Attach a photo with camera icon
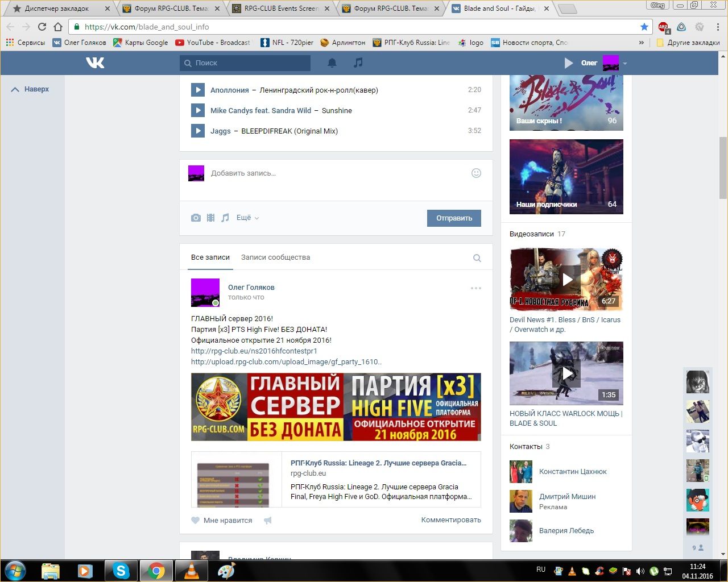 coord(196,218)
